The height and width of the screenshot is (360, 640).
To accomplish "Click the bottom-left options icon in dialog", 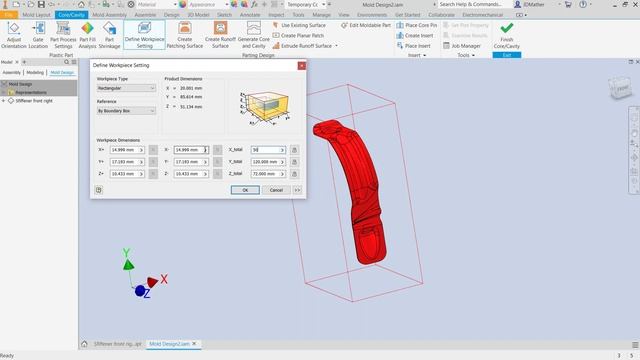I will click(x=98, y=190).
